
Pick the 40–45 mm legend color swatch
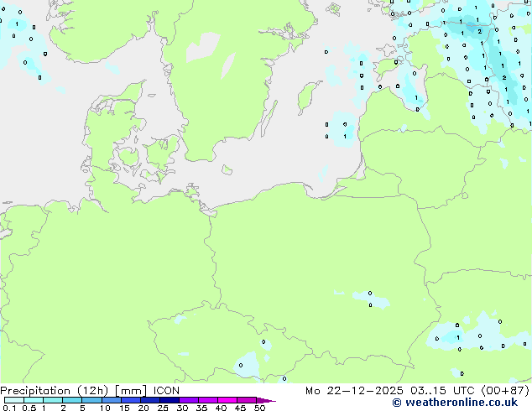click(x=227, y=400)
